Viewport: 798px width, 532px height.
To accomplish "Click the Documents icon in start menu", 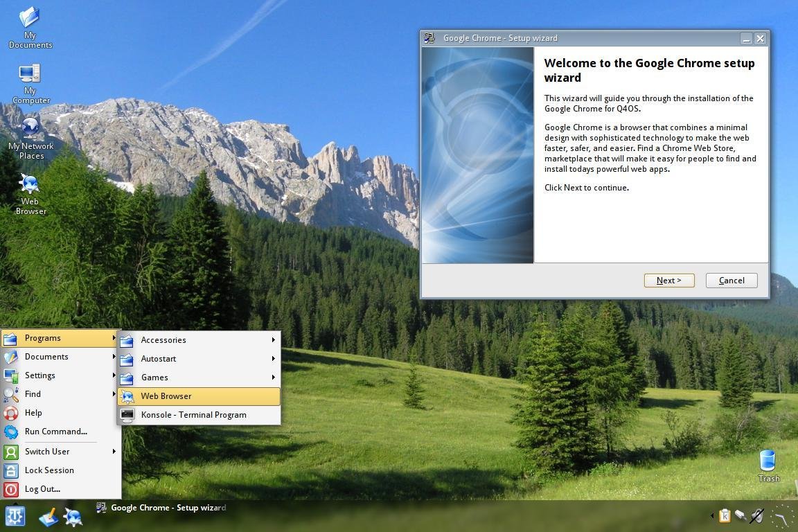I will point(10,357).
